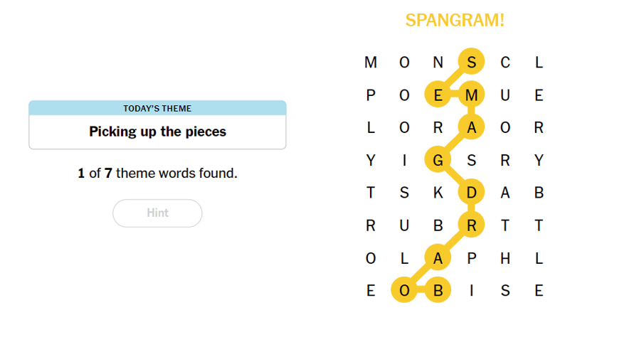Select the letter H tile
Image resolution: width=644 pixels, height=347 pixels.
tap(505, 258)
